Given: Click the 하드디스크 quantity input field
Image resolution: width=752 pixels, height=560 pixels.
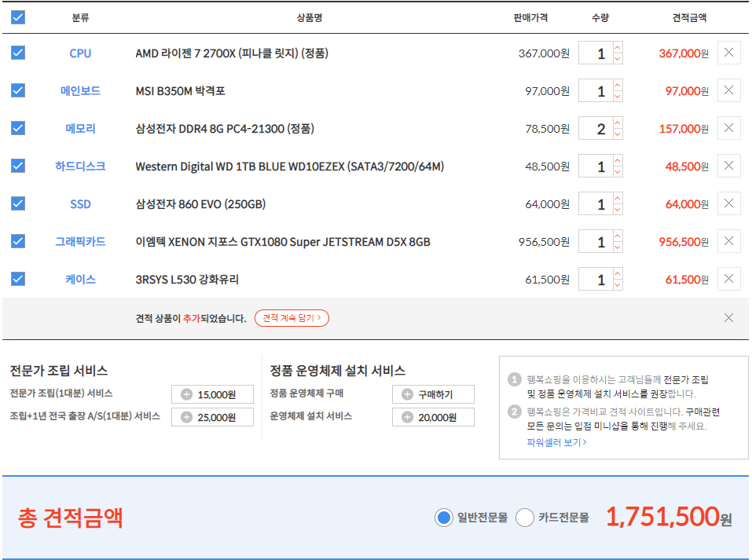Looking at the screenshot, I should click(x=596, y=167).
